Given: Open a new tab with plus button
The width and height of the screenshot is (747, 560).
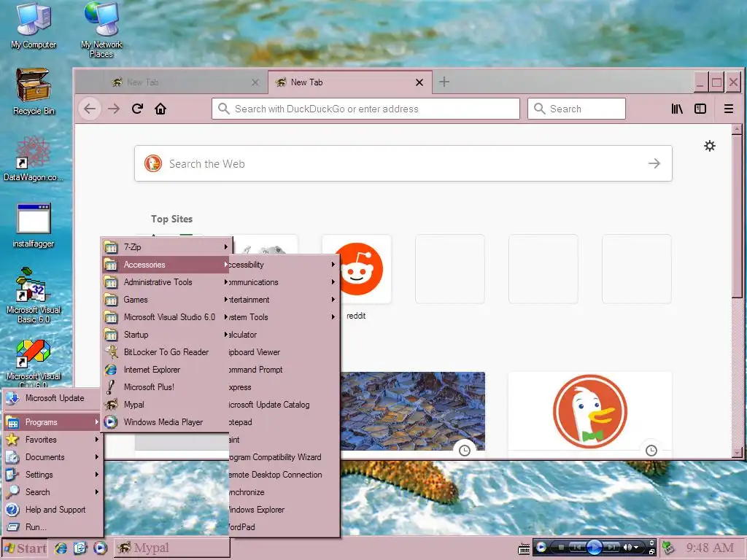Looking at the screenshot, I should [444, 82].
